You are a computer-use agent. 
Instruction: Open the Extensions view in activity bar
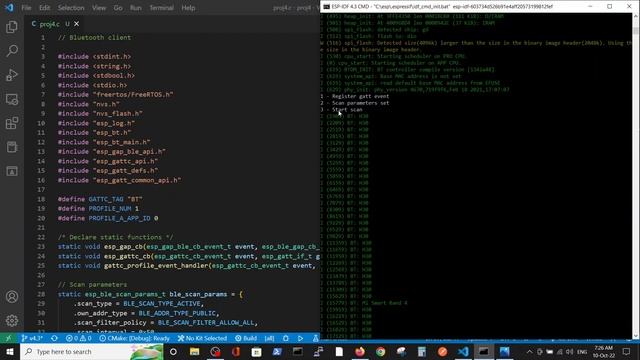(x=12, y=123)
